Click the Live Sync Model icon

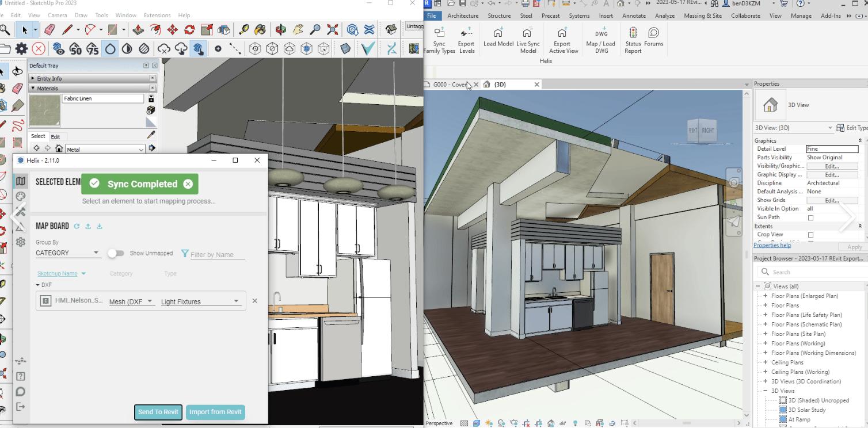point(528,33)
